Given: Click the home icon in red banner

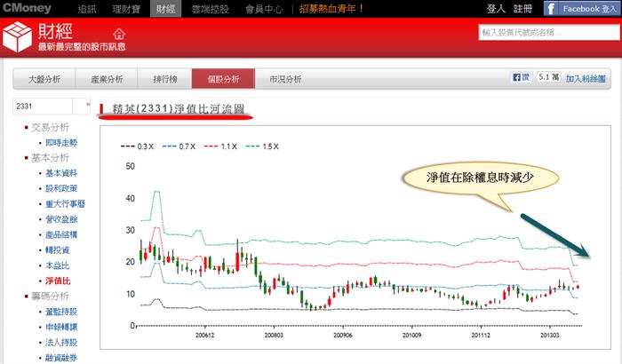Looking at the screenshot, I should [118, 34].
